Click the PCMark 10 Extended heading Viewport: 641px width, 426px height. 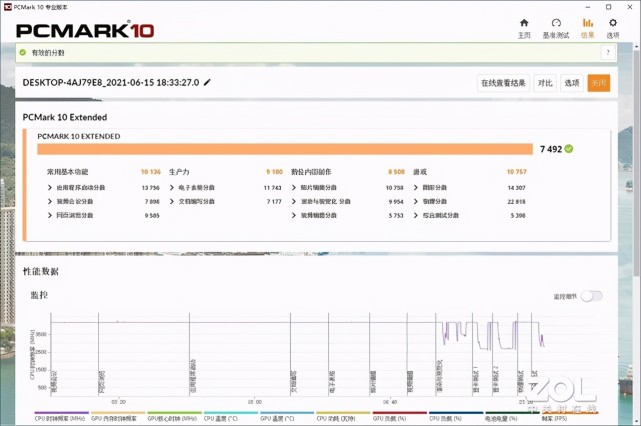65,117
